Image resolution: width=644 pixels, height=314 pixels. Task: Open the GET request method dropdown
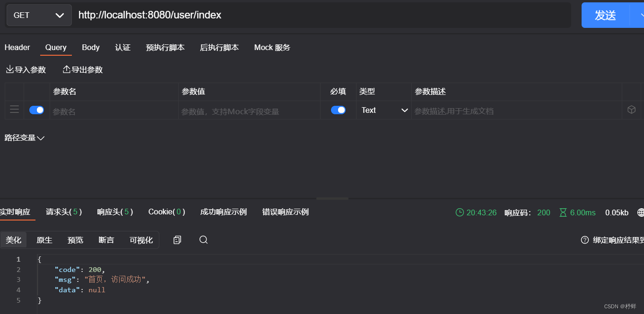click(x=39, y=15)
